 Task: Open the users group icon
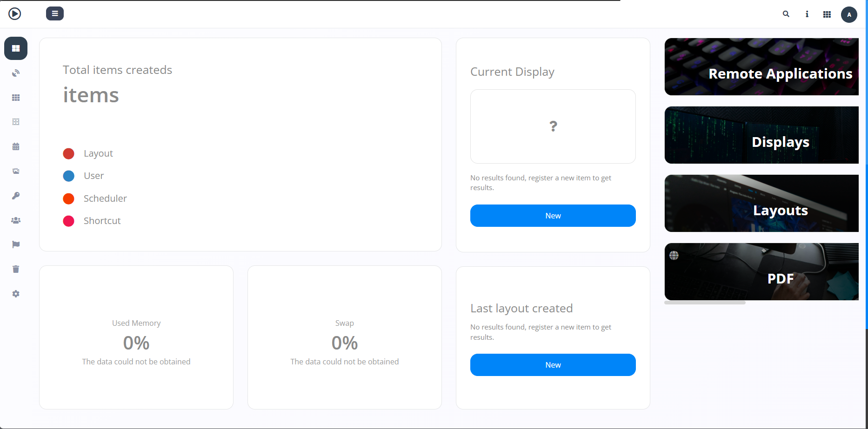(15, 220)
